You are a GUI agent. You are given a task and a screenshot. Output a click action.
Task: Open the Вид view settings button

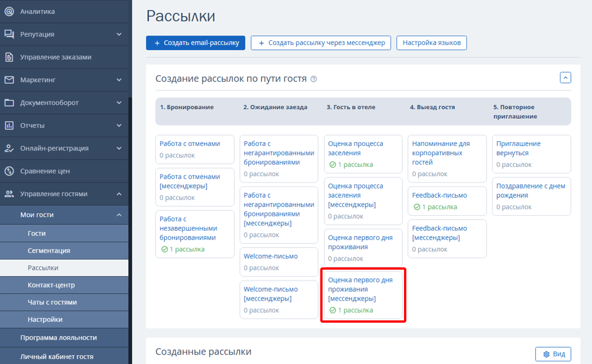pyautogui.click(x=553, y=354)
